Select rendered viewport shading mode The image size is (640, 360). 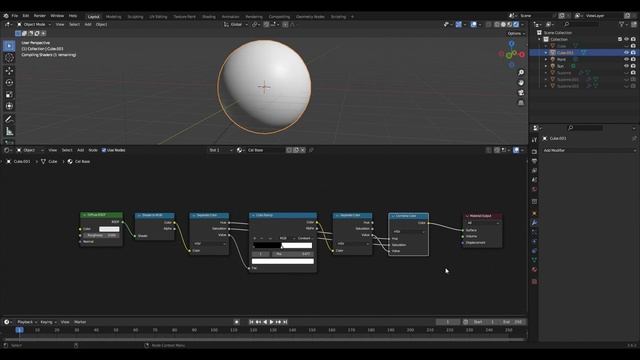tap(516, 24)
